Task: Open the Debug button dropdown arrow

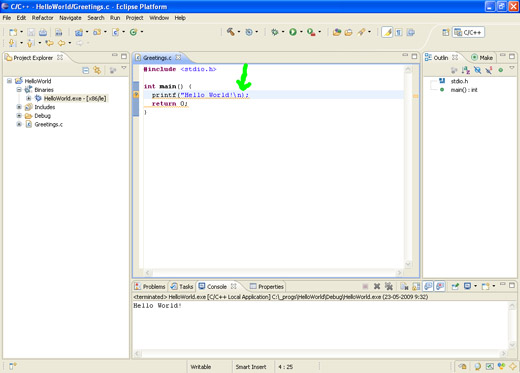Action: click(x=283, y=32)
